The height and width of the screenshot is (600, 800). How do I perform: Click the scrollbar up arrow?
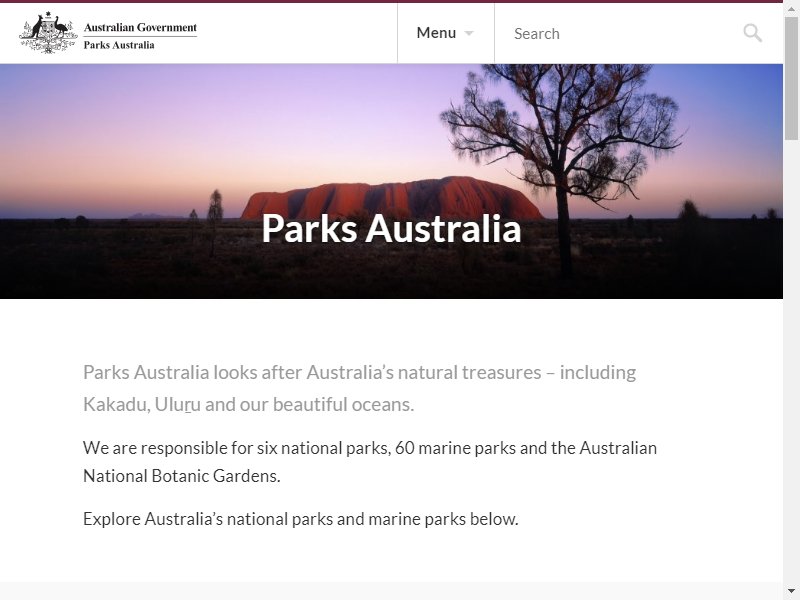[x=791, y=9]
